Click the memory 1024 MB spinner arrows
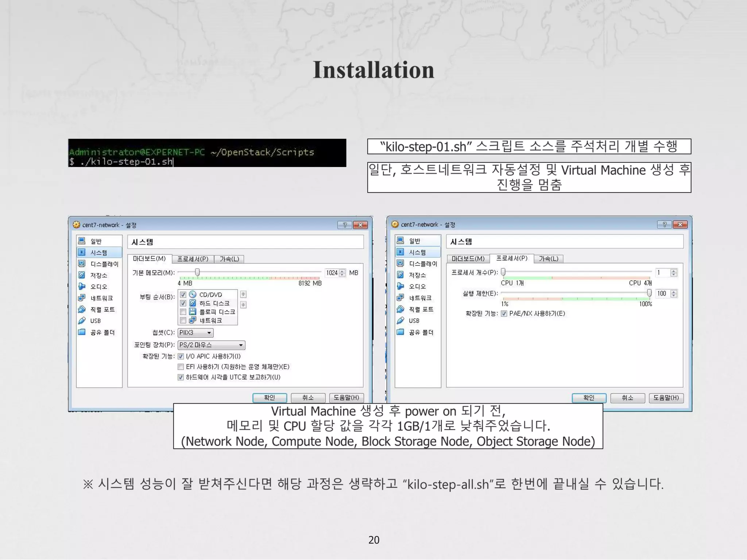 tap(342, 273)
